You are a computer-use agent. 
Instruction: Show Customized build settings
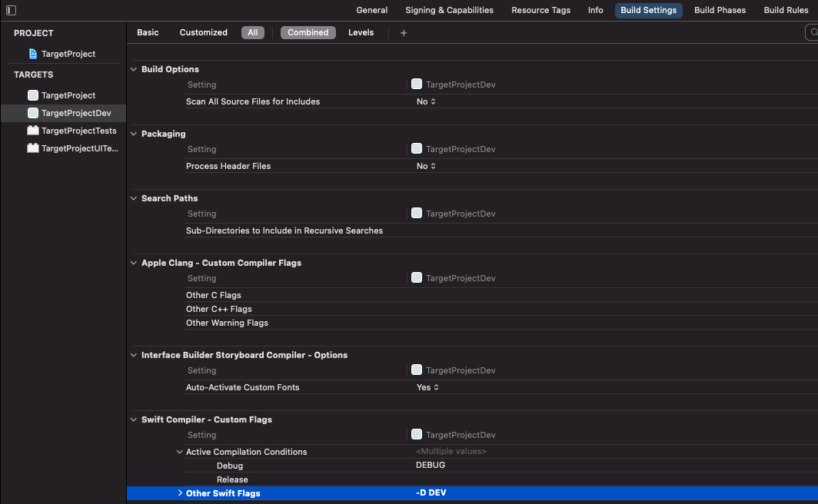pyautogui.click(x=204, y=32)
